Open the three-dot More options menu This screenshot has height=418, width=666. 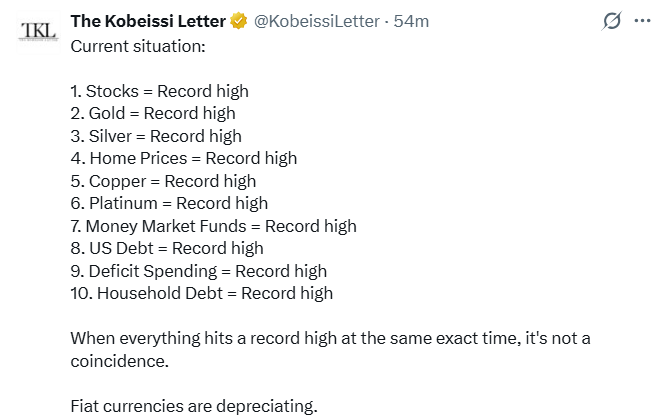pos(642,21)
